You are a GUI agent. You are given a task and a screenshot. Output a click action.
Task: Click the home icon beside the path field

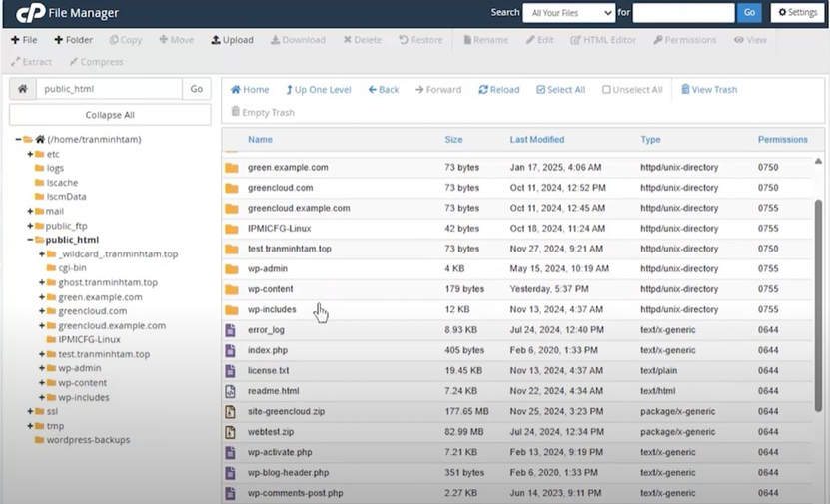click(22, 89)
